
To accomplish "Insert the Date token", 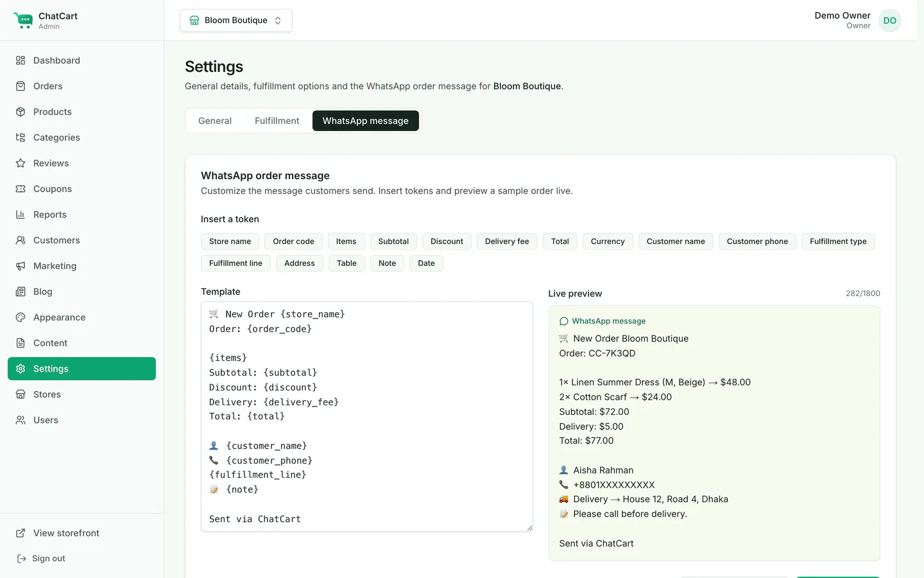I will [x=426, y=263].
